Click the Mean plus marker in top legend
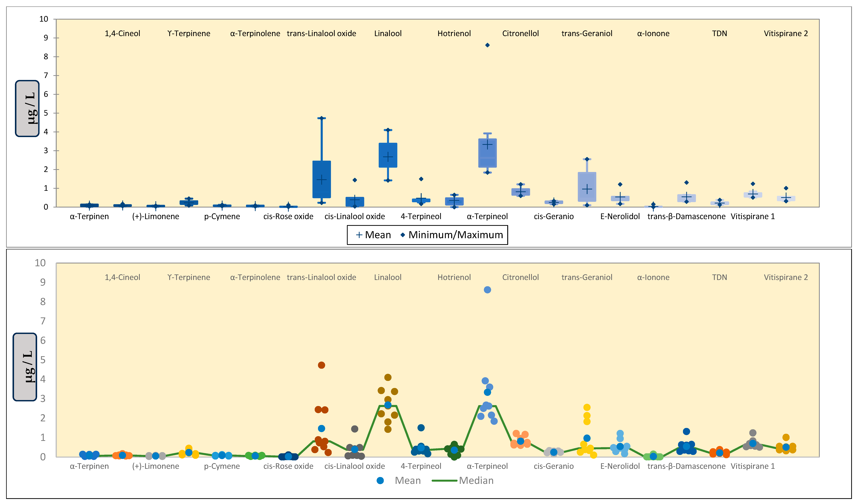This screenshot has width=857, height=504. pos(359,235)
